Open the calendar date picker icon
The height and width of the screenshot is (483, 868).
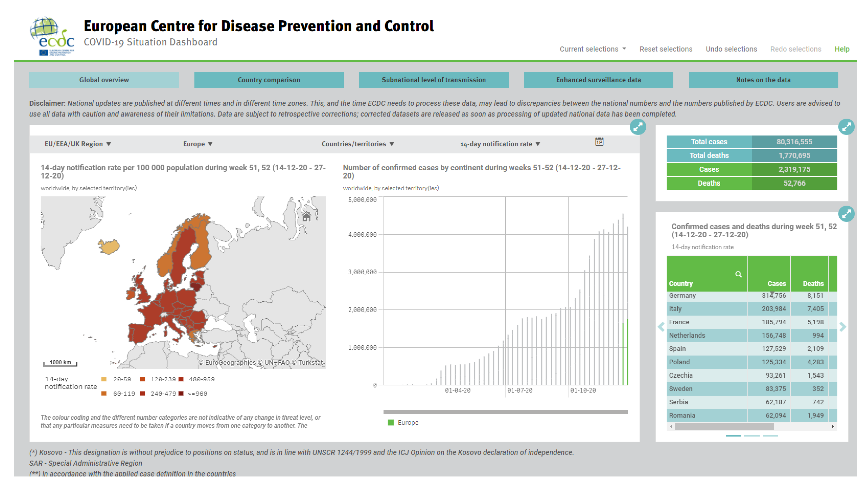tap(599, 142)
